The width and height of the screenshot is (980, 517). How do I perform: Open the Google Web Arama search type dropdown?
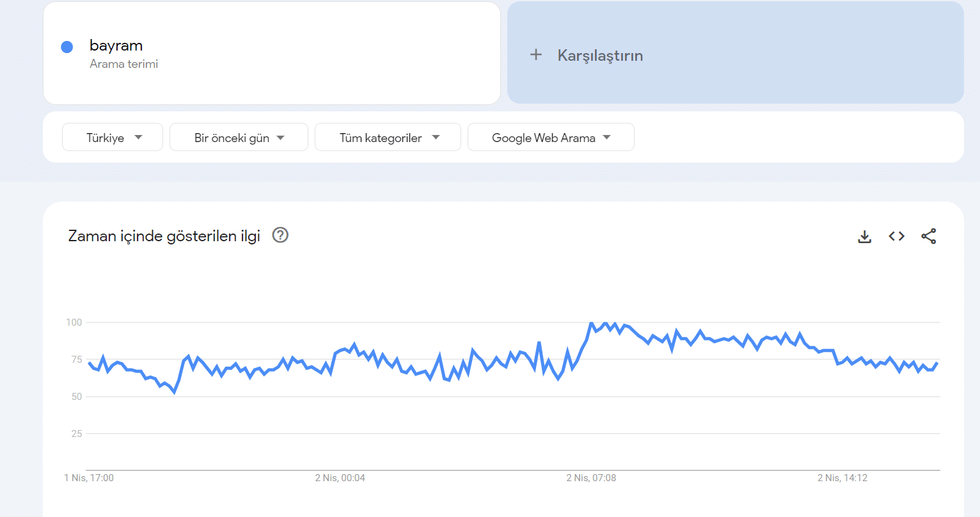551,137
